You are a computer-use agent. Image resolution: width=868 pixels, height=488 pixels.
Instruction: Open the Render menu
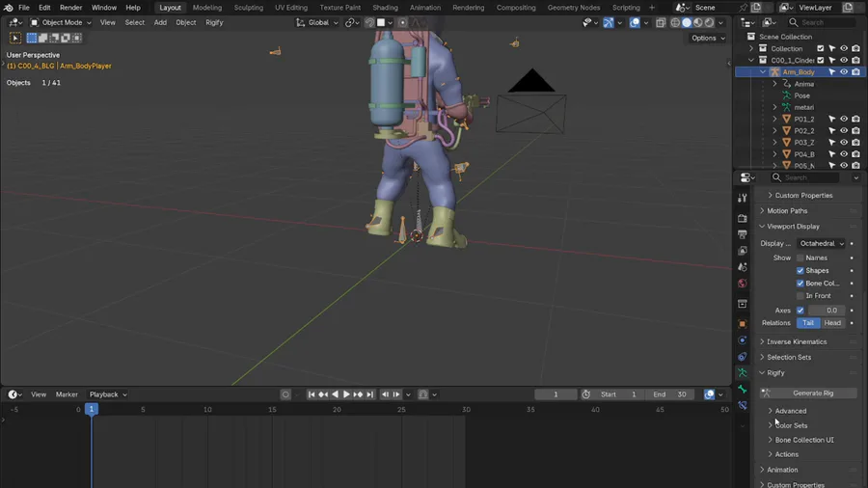coord(70,8)
